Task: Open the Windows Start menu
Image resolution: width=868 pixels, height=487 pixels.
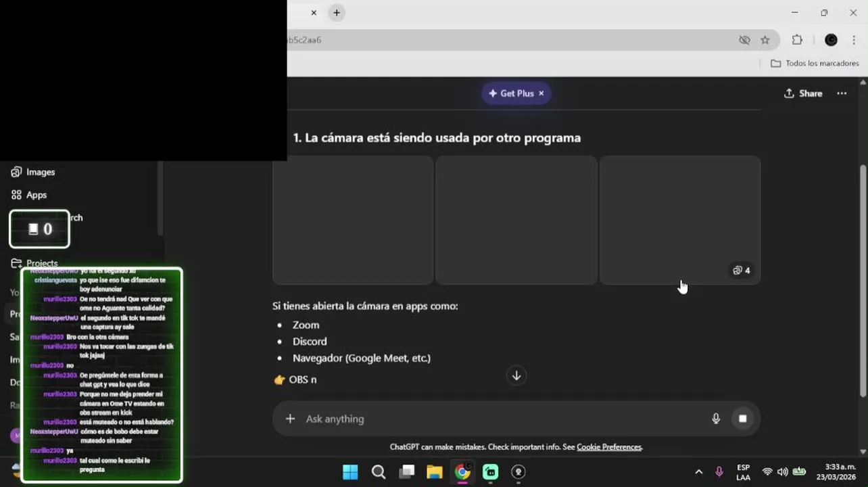Action: [350, 472]
